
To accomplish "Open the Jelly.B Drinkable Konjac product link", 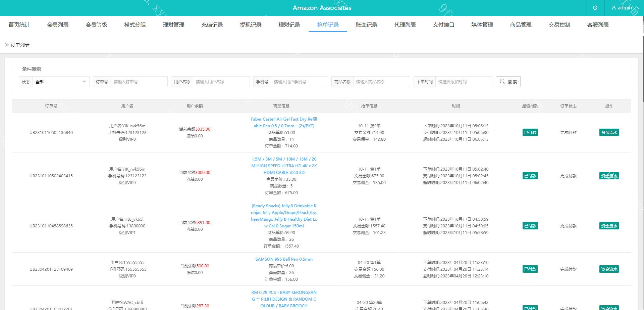I will point(284,216).
